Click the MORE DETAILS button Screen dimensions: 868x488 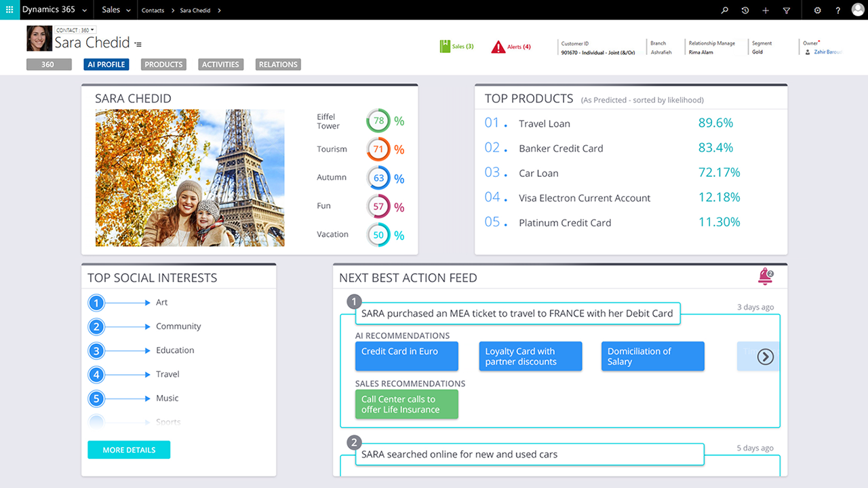coord(129,450)
